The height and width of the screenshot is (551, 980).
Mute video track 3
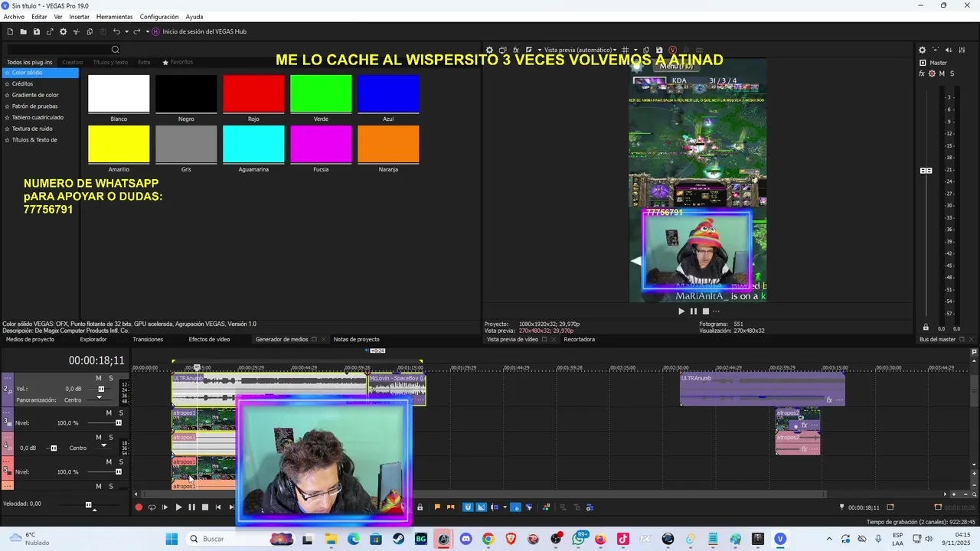pyautogui.click(x=109, y=412)
